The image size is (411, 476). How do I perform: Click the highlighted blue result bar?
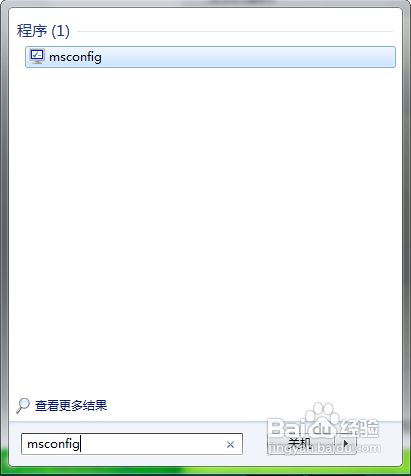pyautogui.click(x=210, y=57)
